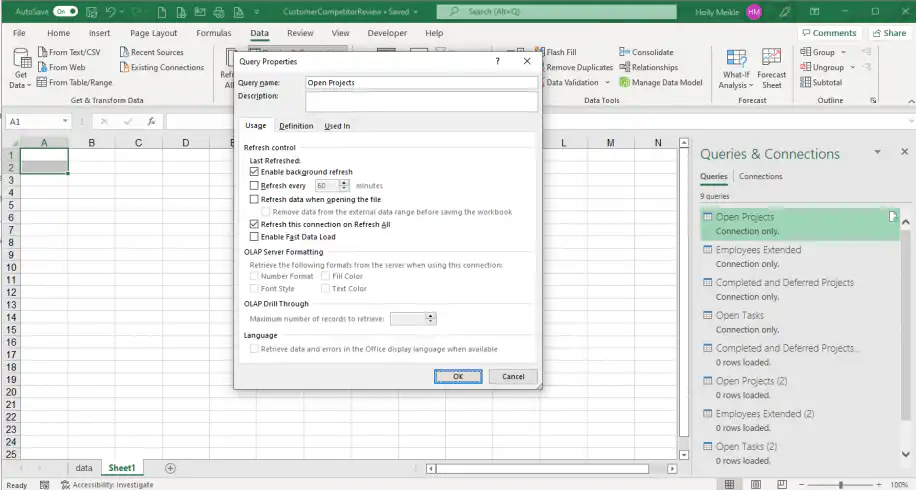Open the Connections tab in the pane
916x490 pixels.
pos(760,176)
